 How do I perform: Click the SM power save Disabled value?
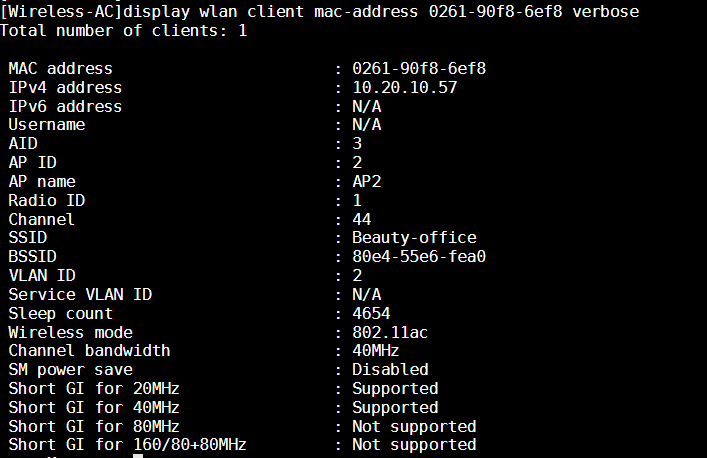(390, 369)
